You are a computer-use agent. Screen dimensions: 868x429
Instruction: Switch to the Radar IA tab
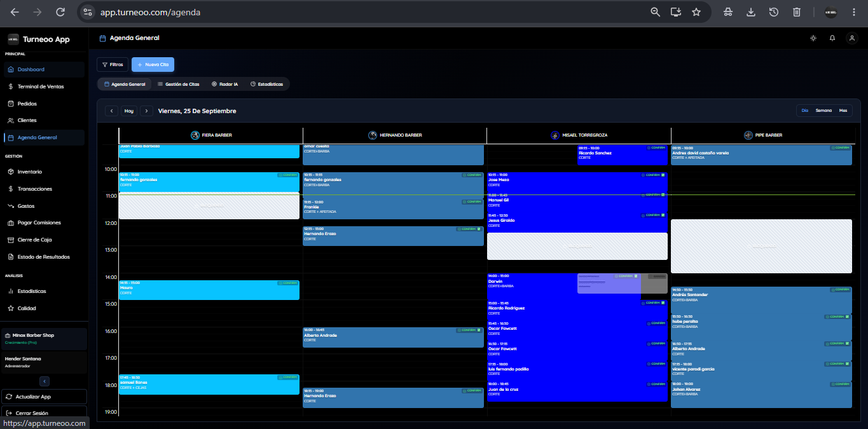click(224, 84)
